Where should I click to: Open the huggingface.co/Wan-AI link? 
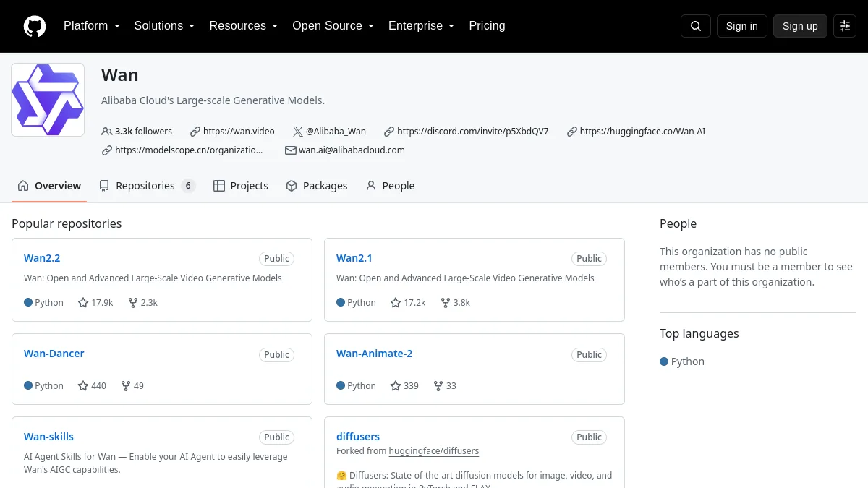point(642,132)
